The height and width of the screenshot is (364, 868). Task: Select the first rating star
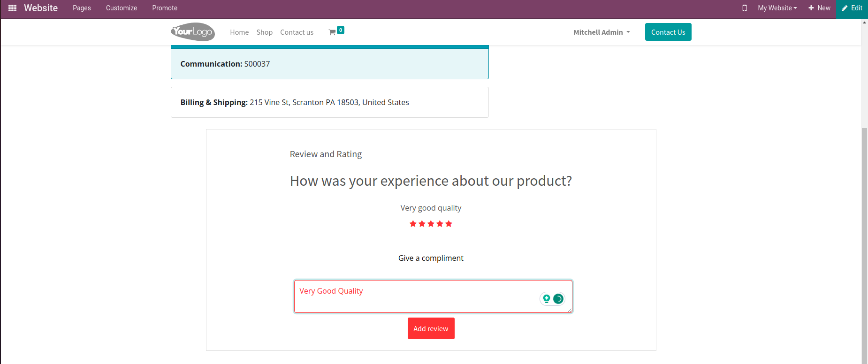(x=413, y=224)
